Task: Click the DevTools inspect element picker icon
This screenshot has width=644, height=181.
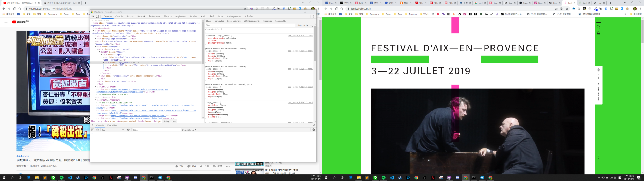Action: 93,16
